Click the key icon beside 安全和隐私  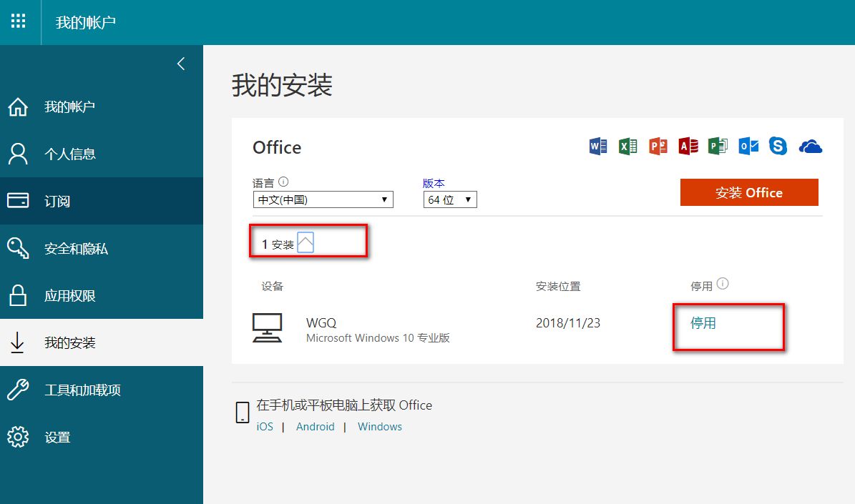tap(18, 248)
